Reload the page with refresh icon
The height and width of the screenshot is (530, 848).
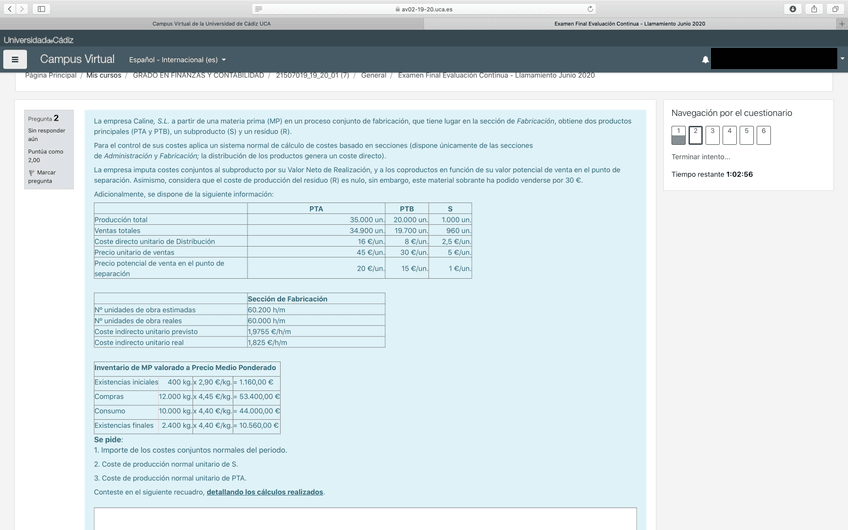[590, 9]
